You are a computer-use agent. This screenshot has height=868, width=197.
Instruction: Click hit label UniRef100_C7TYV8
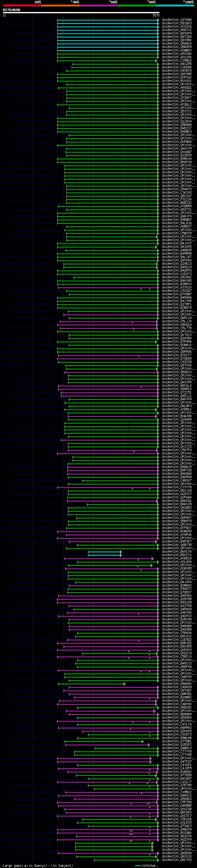coord(177,751)
